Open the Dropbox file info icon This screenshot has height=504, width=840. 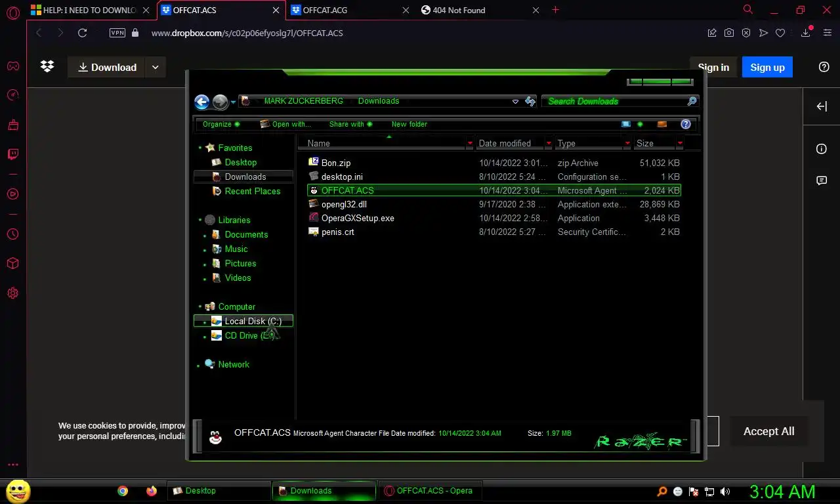coord(822,149)
